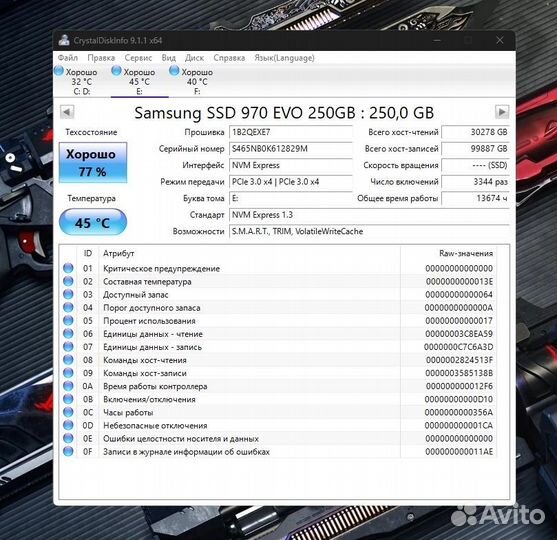Click the power on count value 3344 раз
Screen dimensions: 557x540
tap(475, 182)
